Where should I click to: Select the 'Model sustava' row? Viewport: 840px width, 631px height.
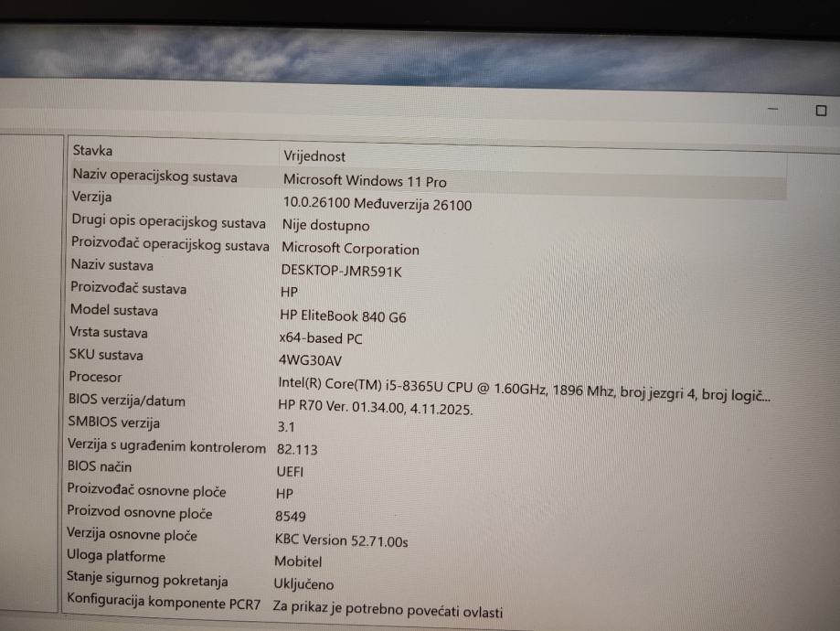tap(114, 310)
